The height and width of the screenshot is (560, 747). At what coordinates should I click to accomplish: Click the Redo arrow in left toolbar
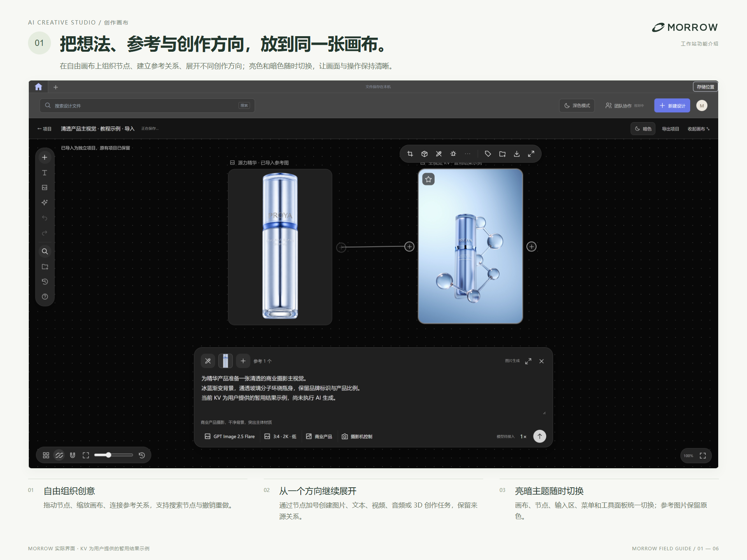(45, 233)
